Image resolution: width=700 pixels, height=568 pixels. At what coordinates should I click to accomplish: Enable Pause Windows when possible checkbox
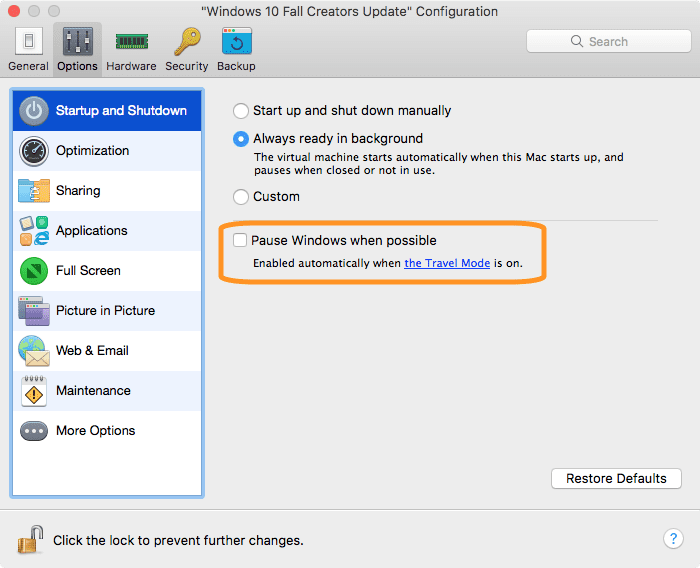click(x=240, y=240)
